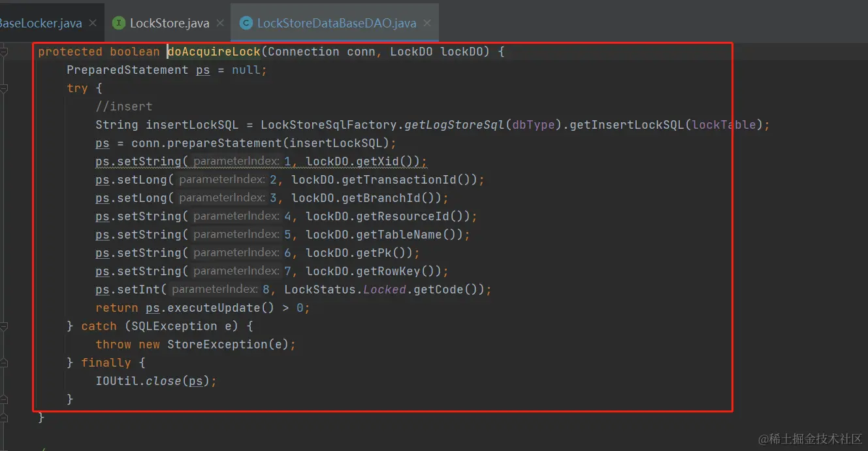Viewport: 868px width, 451px height.
Task: Click StoreException in the throw statement
Action: 217,344
